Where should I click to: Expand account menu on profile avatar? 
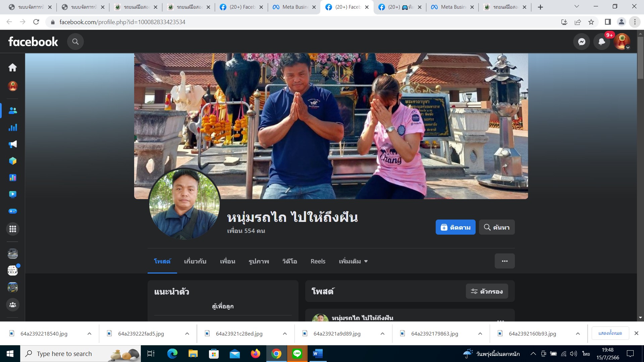[622, 42]
